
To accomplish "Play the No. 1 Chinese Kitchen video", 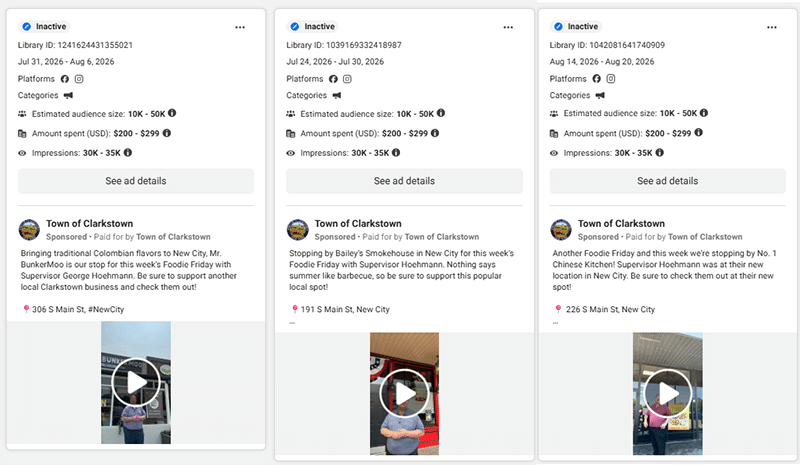I will coord(668,393).
